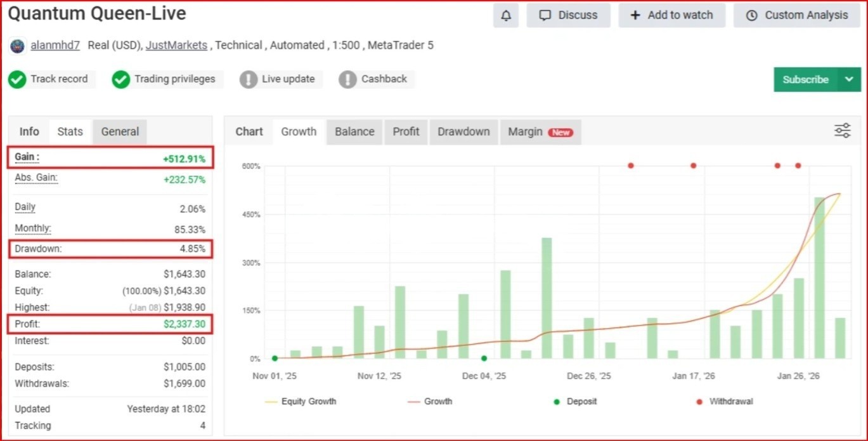Image resolution: width=868 pixels, height=441 pixels.
Task: Click the Live update label
Action: point(288,79)
